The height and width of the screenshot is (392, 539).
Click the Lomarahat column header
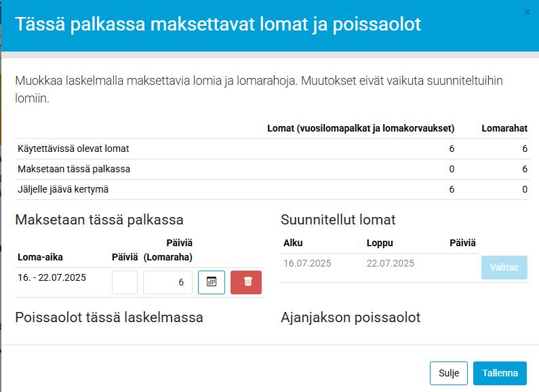504,128
